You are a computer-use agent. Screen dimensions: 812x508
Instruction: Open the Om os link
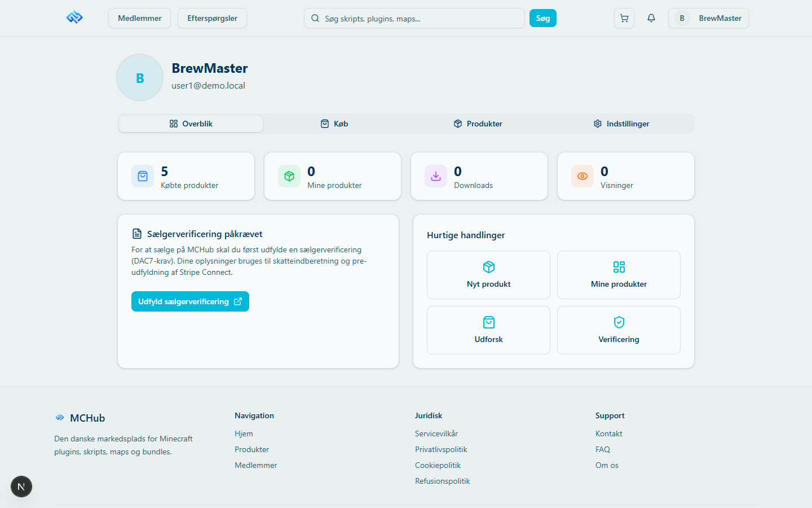pos(607,465)
